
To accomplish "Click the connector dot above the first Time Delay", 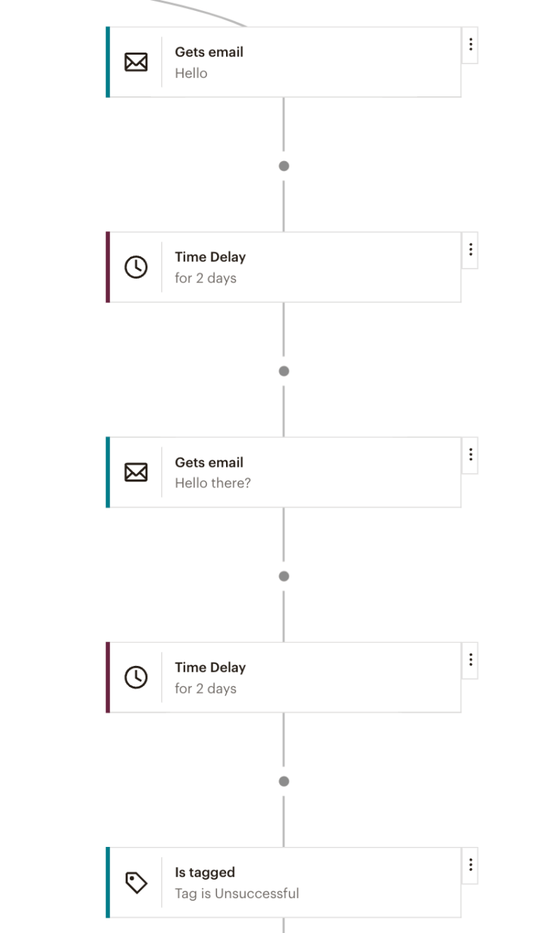I will 284,166.
